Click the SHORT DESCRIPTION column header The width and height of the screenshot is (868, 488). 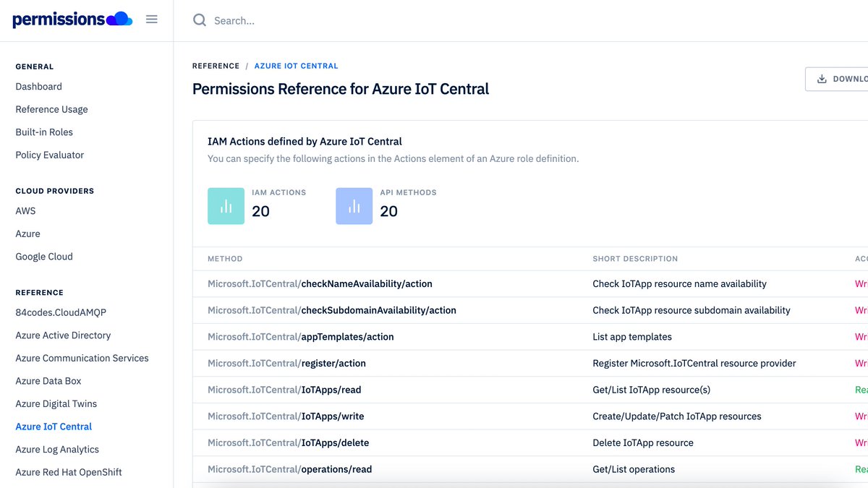click(x=635, y=259)
